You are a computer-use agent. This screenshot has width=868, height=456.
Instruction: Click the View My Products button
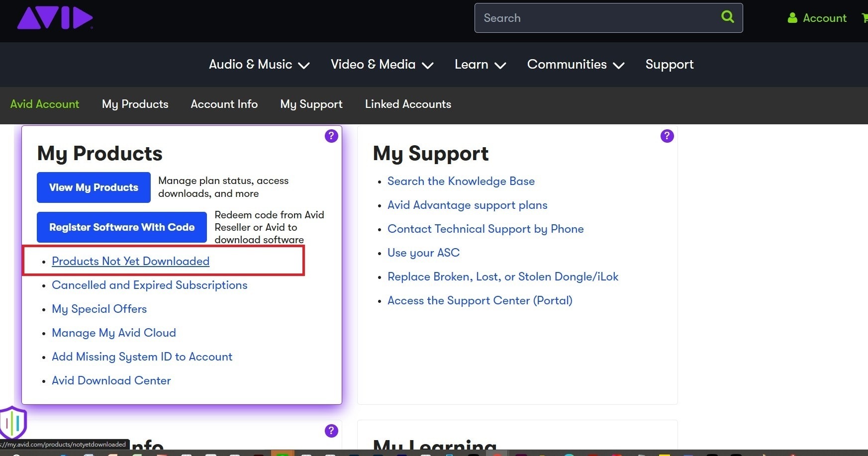[x=94, y=187]
